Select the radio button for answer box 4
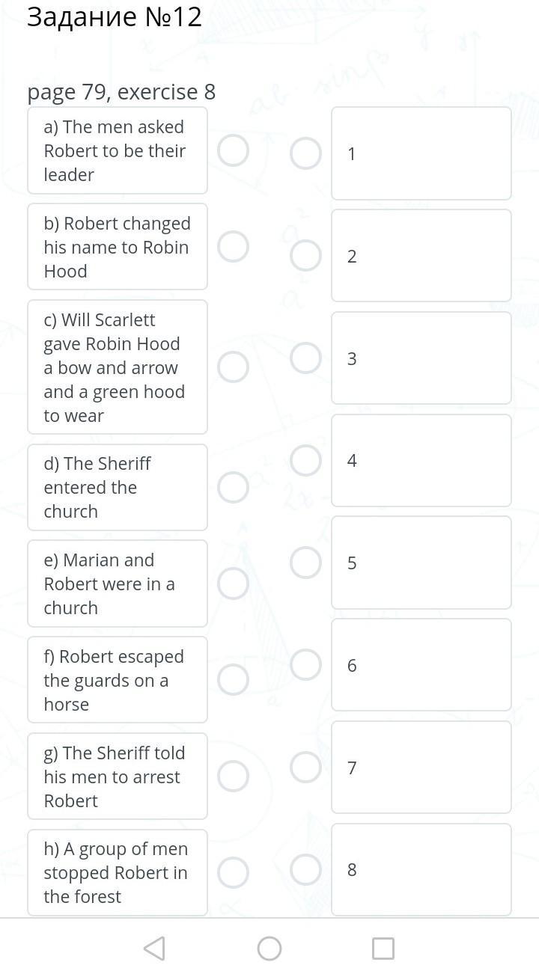This screenshot has width=539, height=980. (x=305, y=460)
